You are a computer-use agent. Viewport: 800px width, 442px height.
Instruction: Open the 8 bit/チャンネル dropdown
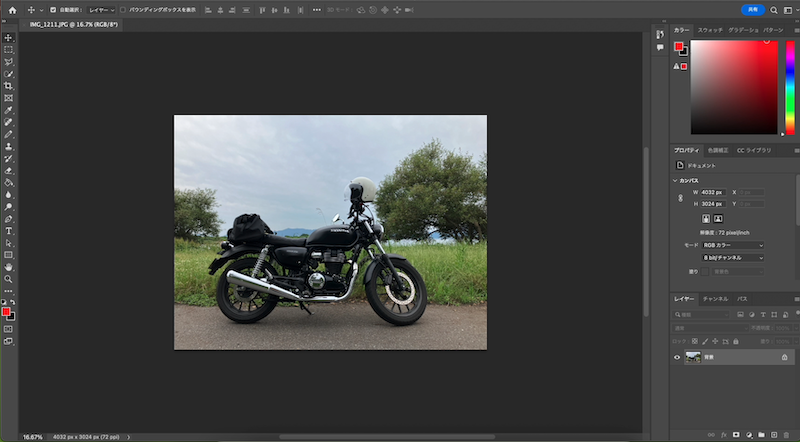pyautogui.click(x=733, y=258)
